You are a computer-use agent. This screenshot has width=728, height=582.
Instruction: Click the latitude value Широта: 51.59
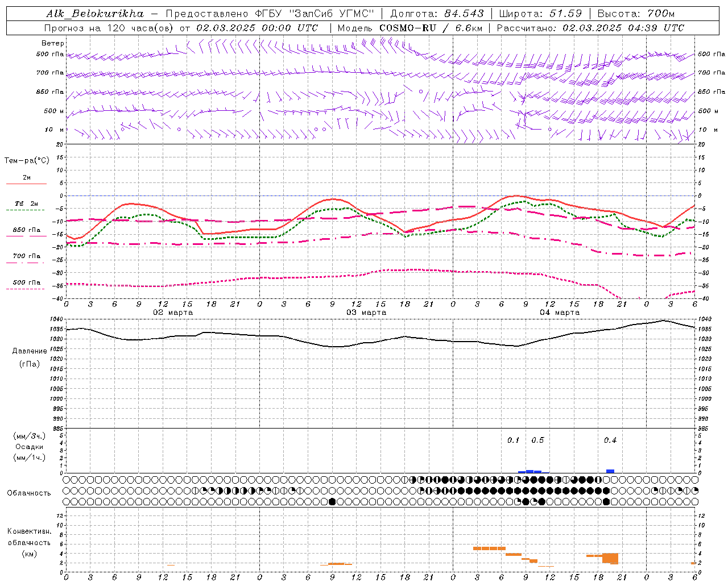(540, 14)
